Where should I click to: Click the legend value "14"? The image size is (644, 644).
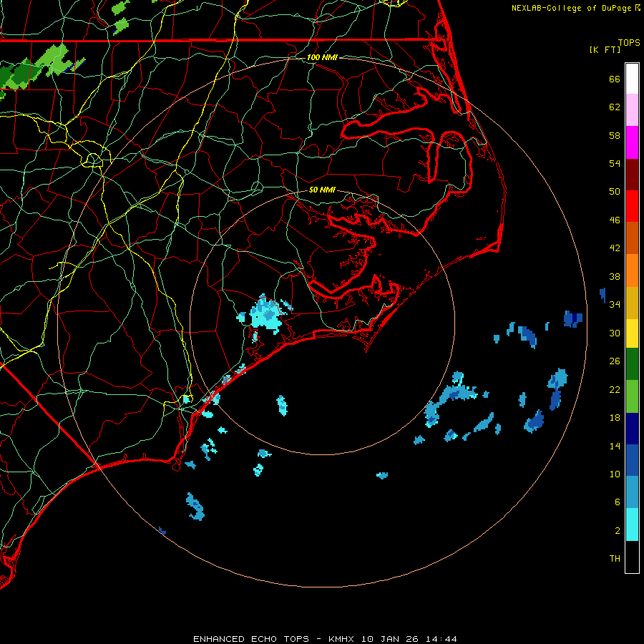(615, 446)
